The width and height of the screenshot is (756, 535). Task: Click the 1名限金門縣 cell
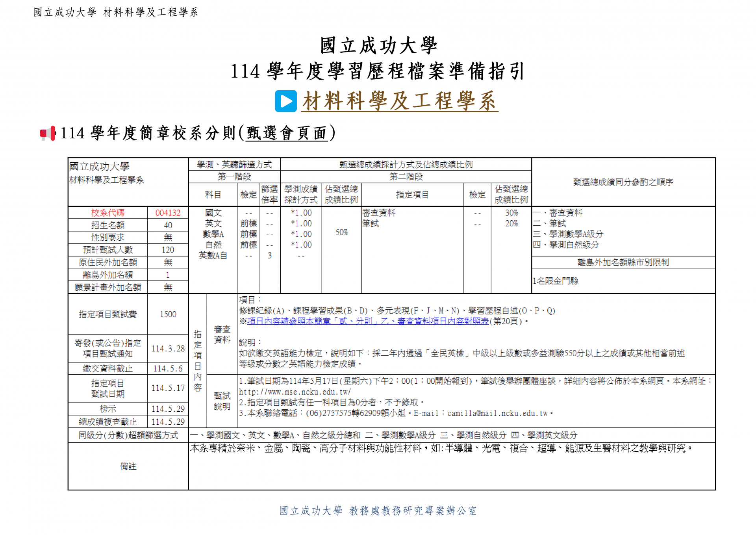coord(556,281)
